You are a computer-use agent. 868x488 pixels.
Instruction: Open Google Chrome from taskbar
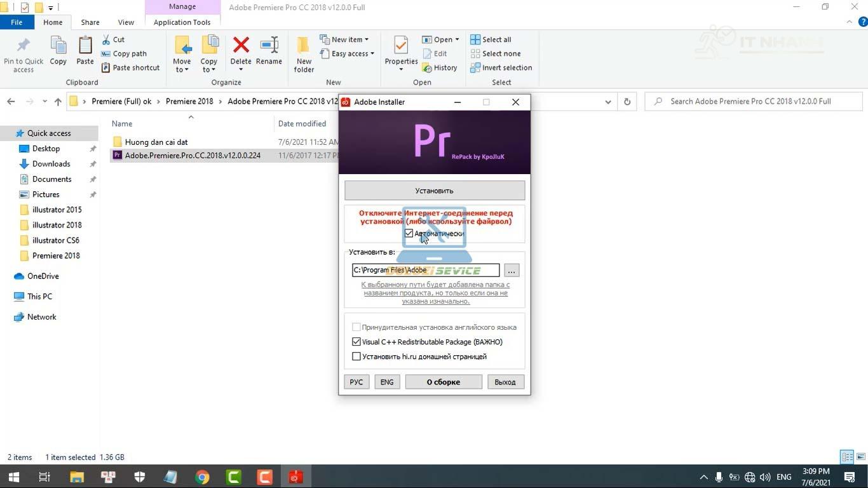click(202, 477)
